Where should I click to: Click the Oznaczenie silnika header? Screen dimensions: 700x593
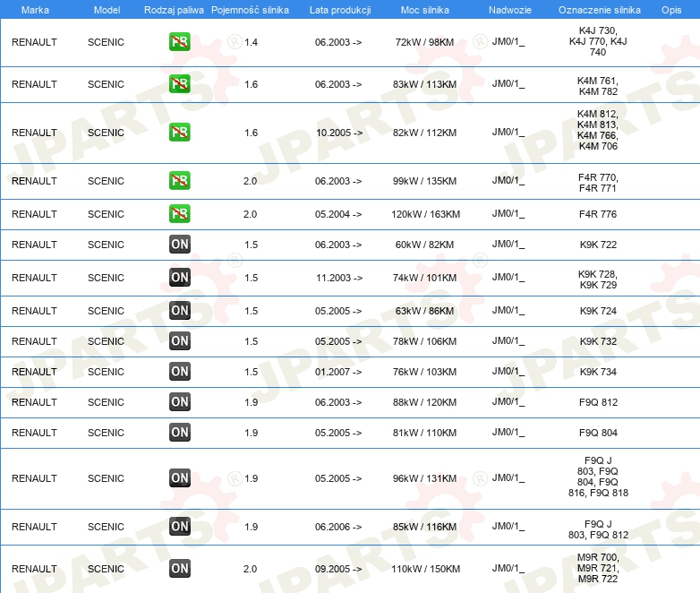coord(599,10)
